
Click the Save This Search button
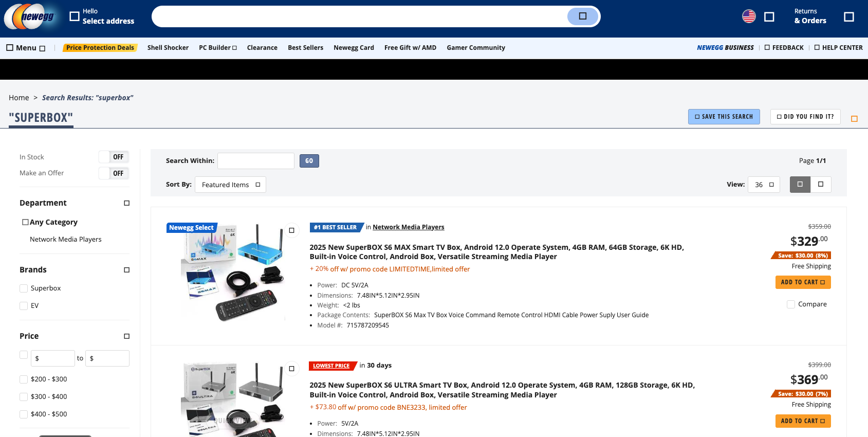click(x=724, y=117)
